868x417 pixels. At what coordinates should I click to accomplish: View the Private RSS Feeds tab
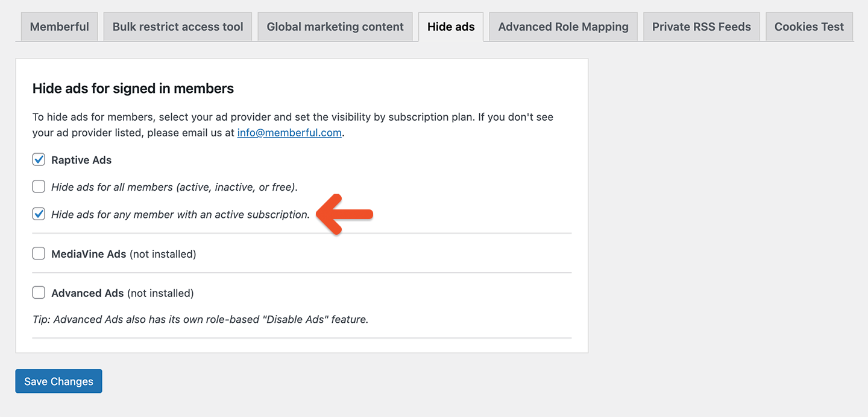pyautogui.click(x=701, y=27)
